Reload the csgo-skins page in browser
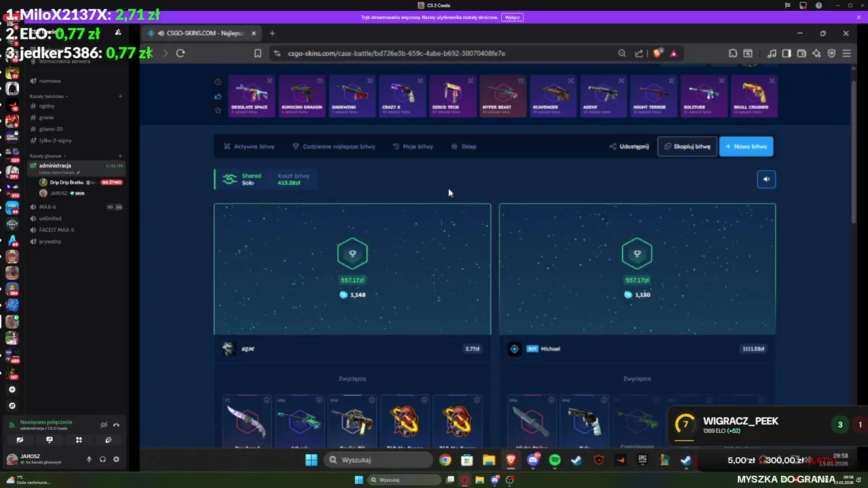This screenshot has width=868, height=488. (180, 53)
